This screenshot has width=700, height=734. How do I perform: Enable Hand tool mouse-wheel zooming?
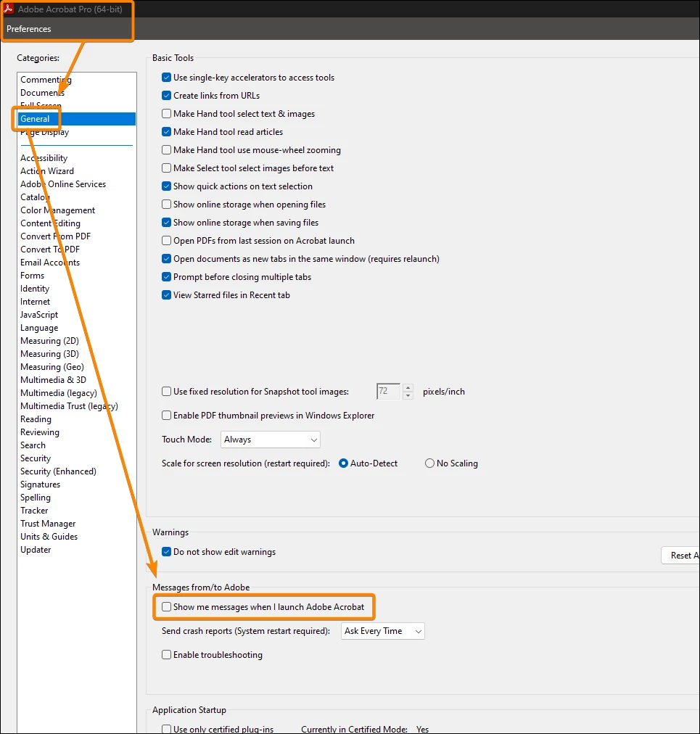(x=166, y=150)
